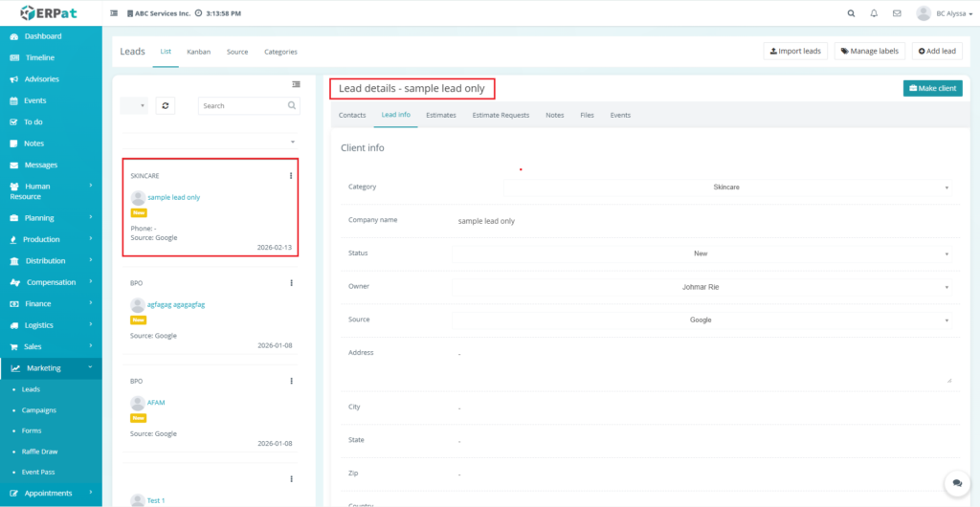Open the AFAM lead link
The height and width of the screenshot is (507, 980).
click(156, 403)
